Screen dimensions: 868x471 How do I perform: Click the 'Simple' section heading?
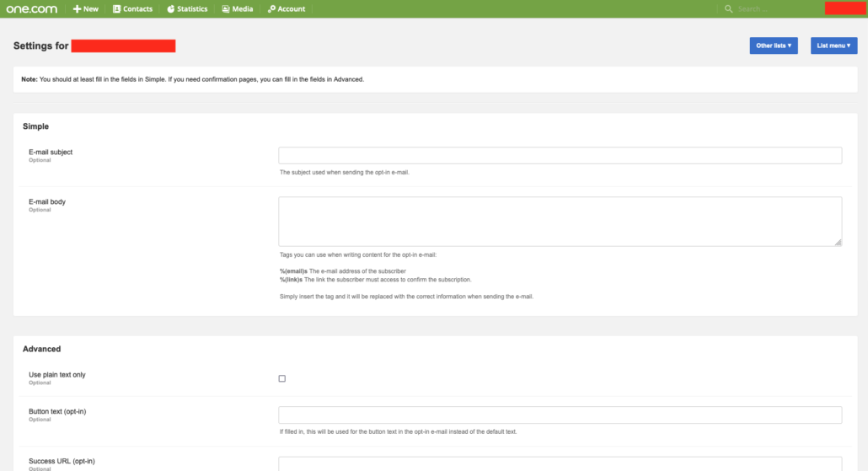tap(36, 126)
